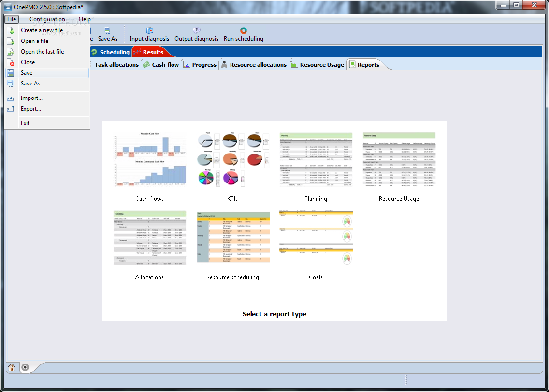Select the Planning report thumbnail
Image resolution: width=549 pixels, height=392 pixels.
point(316,159)
